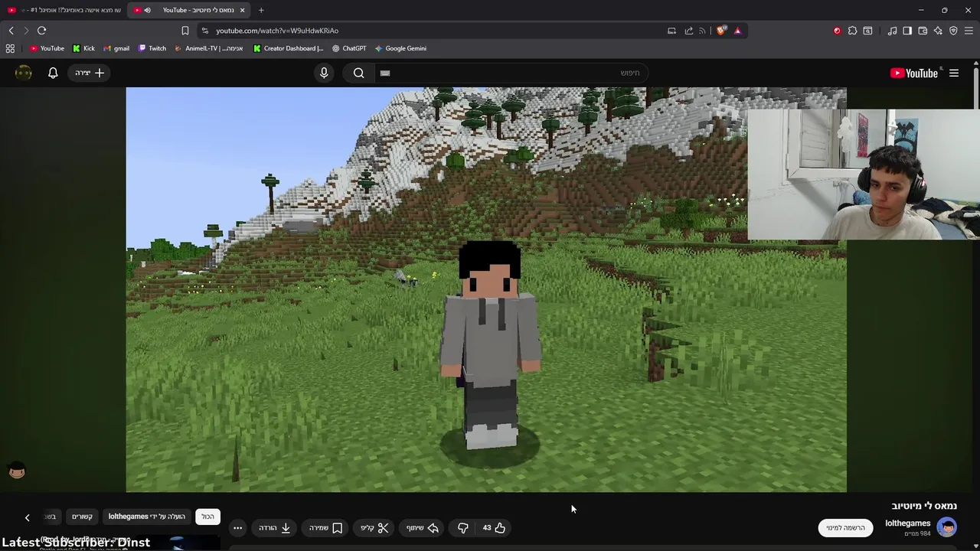
Task: Open the gmail bookmark
Action: (116, 48)
